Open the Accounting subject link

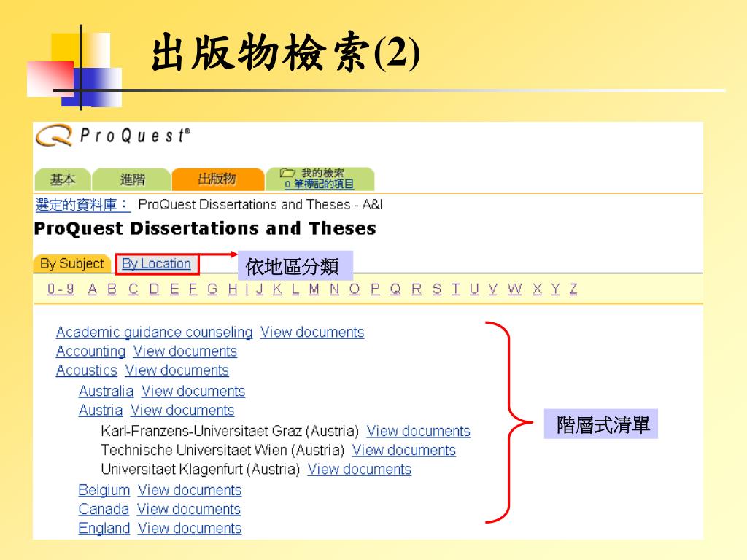coord(90,351)
